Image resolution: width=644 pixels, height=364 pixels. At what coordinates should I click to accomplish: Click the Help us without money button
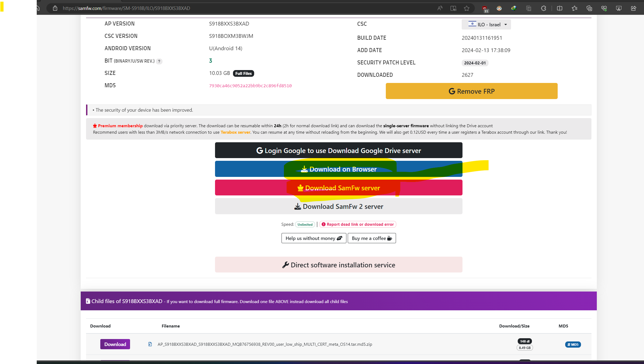pyautogui.click(x=314, y=238)
